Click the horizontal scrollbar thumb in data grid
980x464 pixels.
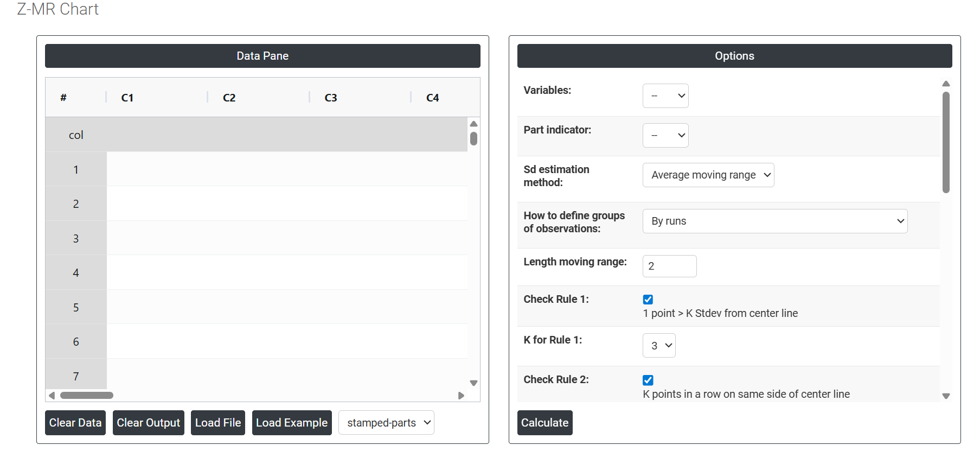click(x=87, y=396)
